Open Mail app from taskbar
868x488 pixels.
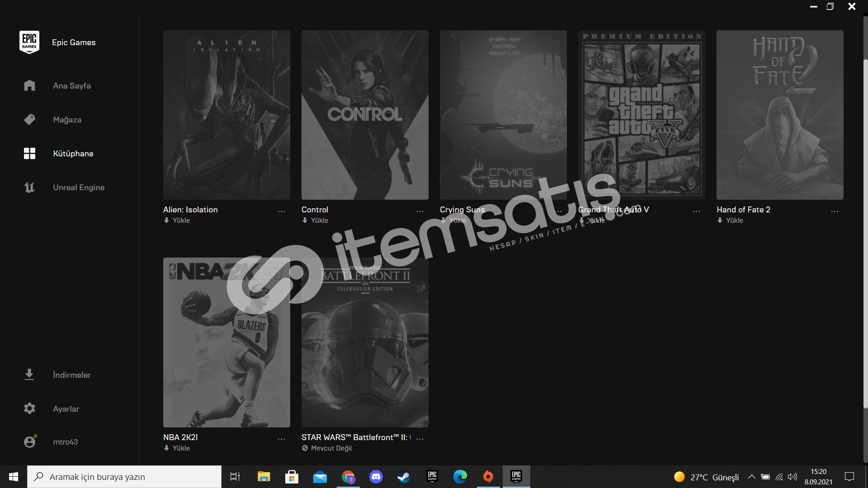tap(320, 477)
